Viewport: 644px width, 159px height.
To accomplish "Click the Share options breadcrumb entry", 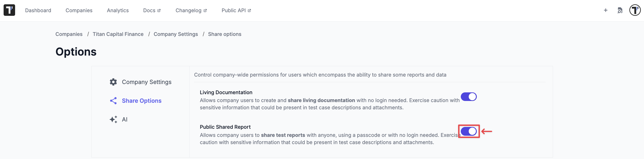I will [x=225, y=34].
